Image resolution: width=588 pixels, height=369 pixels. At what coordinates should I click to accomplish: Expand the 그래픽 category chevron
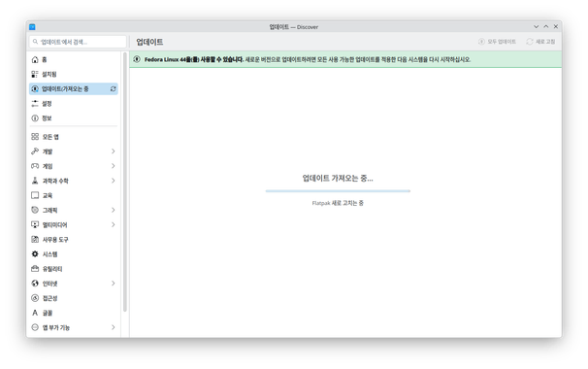(113, 210)
